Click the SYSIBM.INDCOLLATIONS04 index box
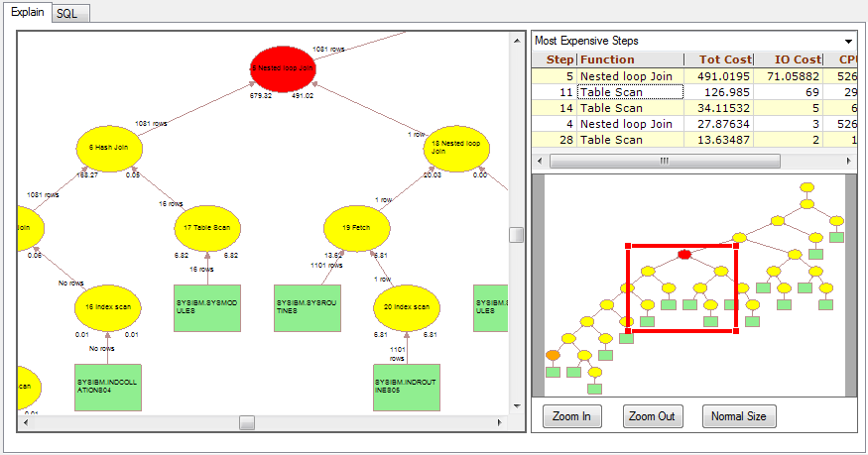The width and height of the screenshot is (868, 455). [x=108, y=388]
